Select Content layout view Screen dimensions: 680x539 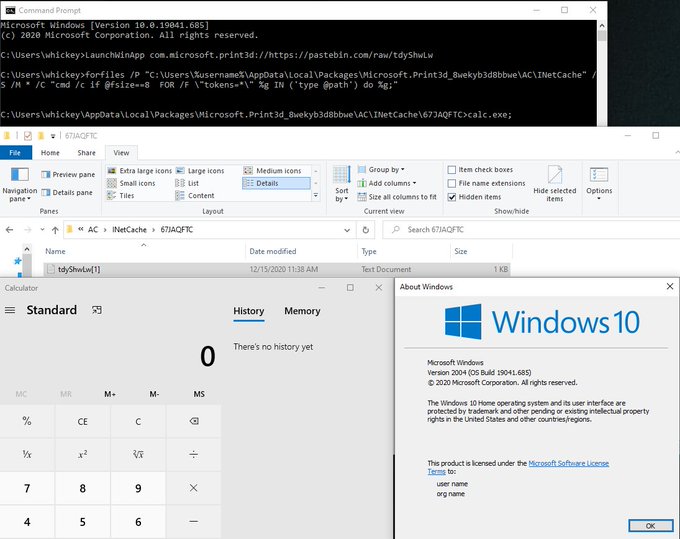pos(195,196)
